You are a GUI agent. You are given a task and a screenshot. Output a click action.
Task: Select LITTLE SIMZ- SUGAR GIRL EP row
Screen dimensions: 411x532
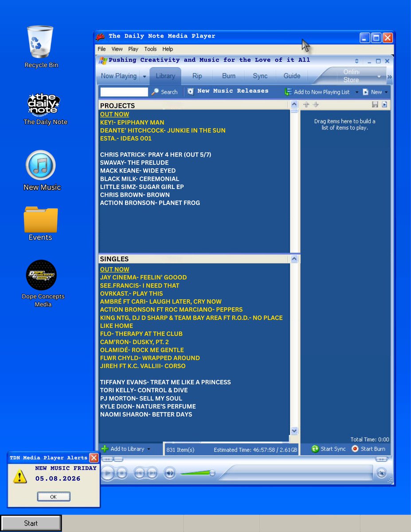142,187
